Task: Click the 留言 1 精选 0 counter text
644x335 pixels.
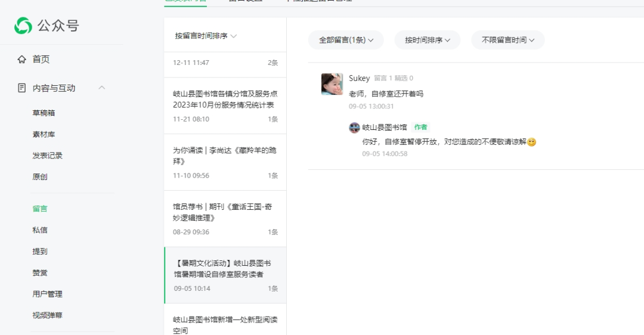Action: click(394, 78)
